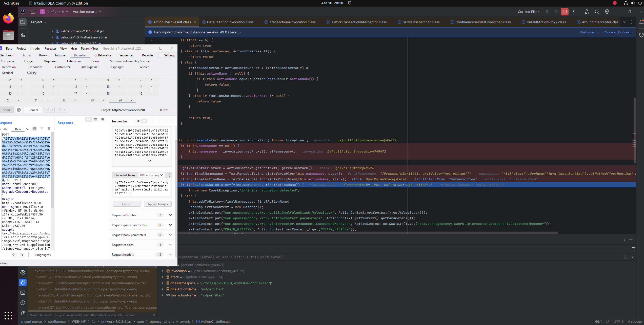This screenshot has width=644, height=325.
Task: Open the Version control dropdown
Action: tap(87, 12)
